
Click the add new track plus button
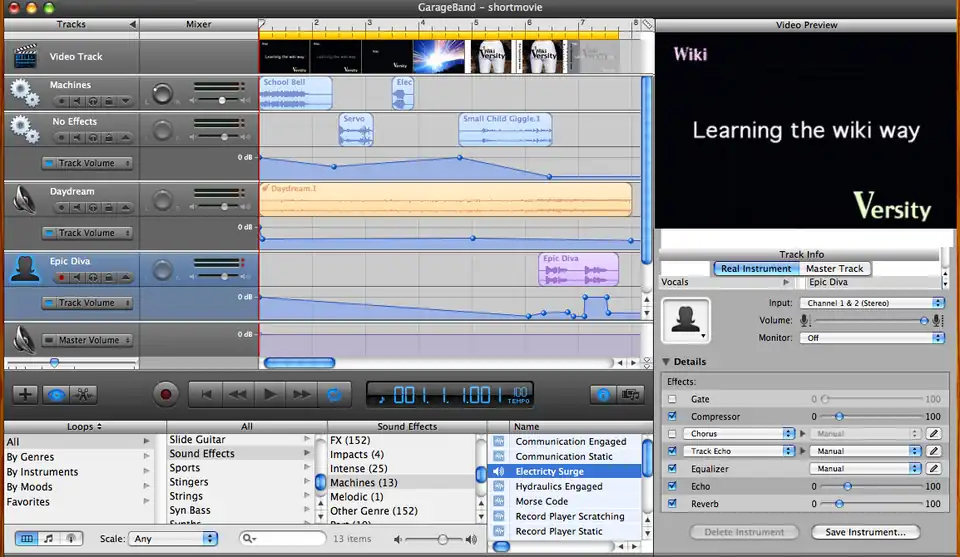(25, 394)
